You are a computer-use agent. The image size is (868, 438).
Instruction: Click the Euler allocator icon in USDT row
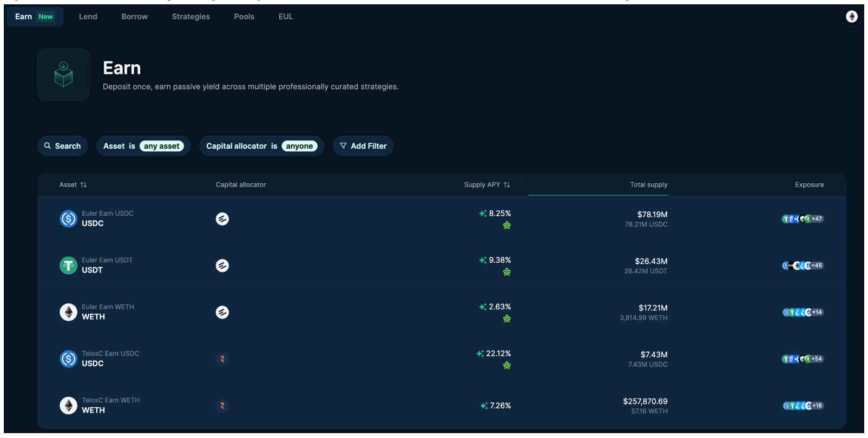222,266
